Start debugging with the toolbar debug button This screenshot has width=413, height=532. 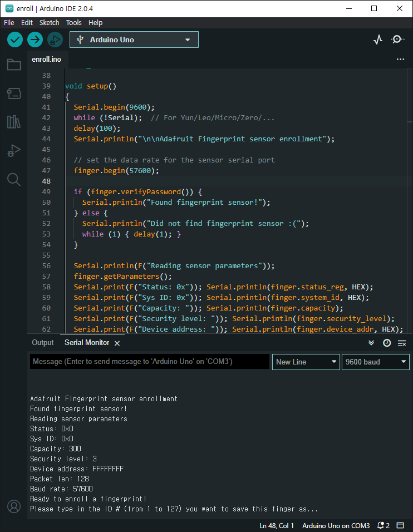55,40
